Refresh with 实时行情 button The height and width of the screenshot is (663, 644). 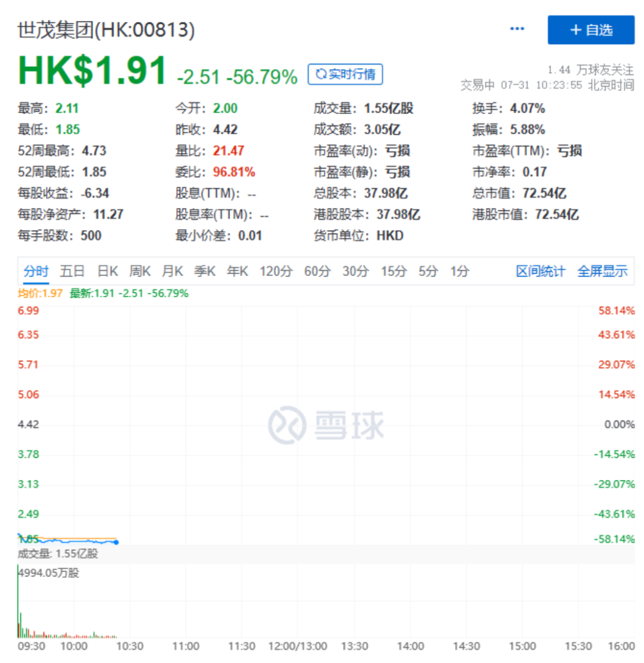(345, 75)
